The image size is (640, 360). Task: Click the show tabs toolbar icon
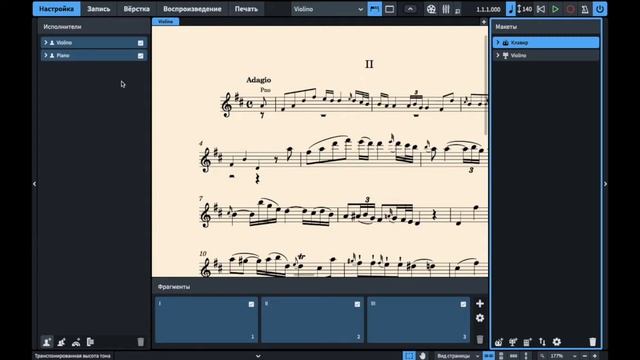coord(374,9)
